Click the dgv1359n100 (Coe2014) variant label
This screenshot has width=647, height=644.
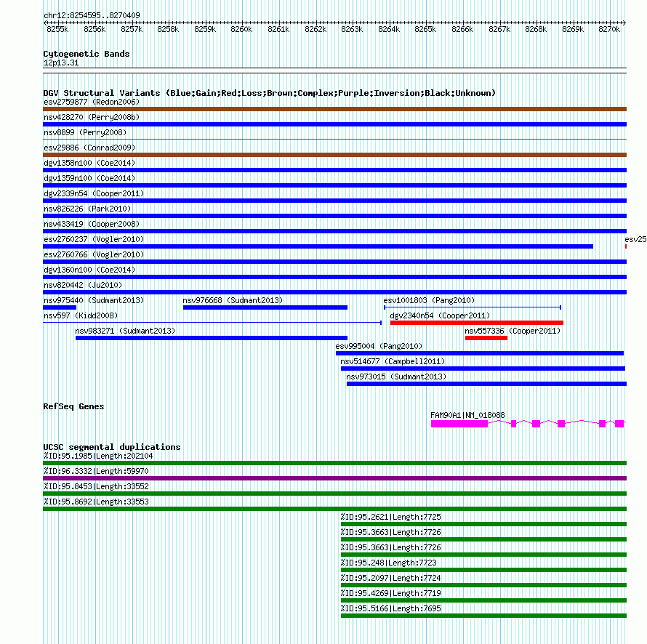point(89,178)
